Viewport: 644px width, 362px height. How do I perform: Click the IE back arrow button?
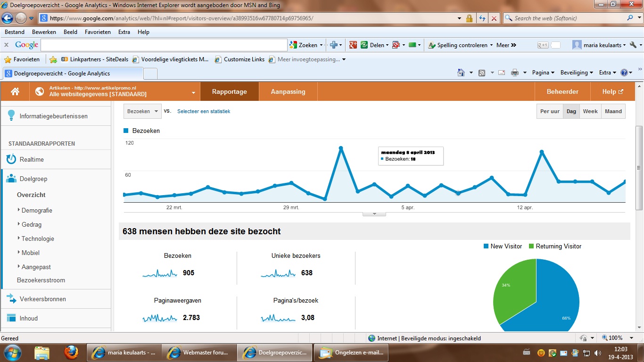(x=8, y=18)
